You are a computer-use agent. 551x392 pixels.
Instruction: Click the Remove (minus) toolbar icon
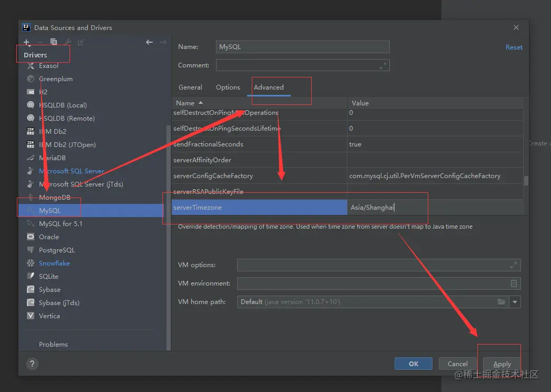(x=40, y=42)
